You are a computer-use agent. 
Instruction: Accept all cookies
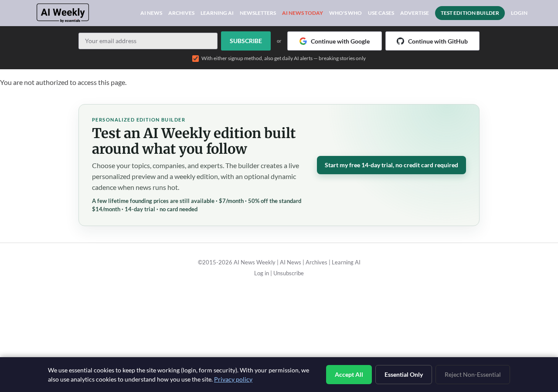(349, 375)
